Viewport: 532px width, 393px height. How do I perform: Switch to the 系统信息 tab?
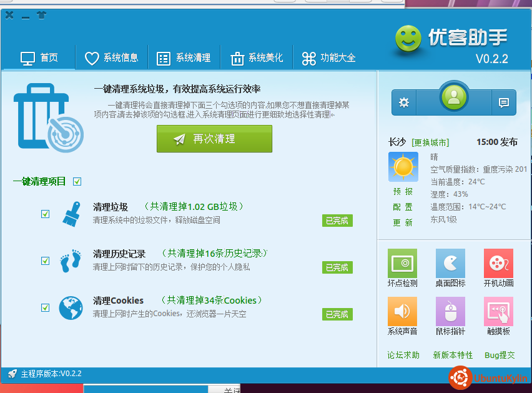(x=112, y=58)
